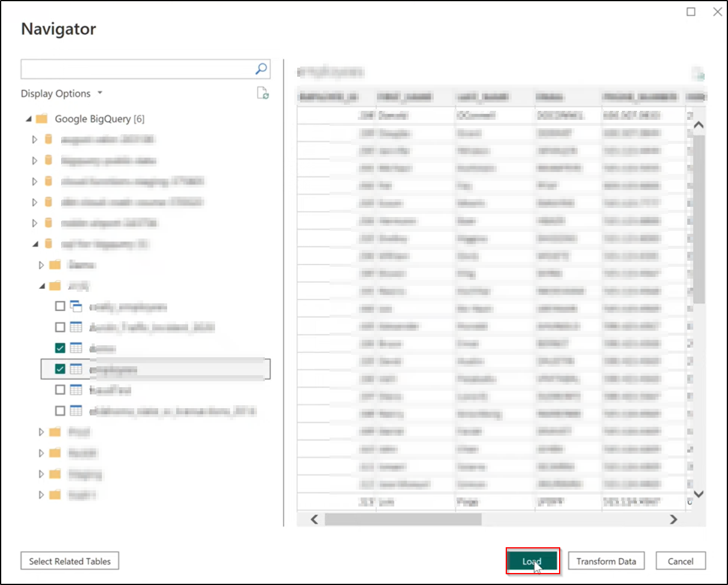Screen dimensions: 728x585
Task: Click the noble-airport database icon
Action: 49,223
